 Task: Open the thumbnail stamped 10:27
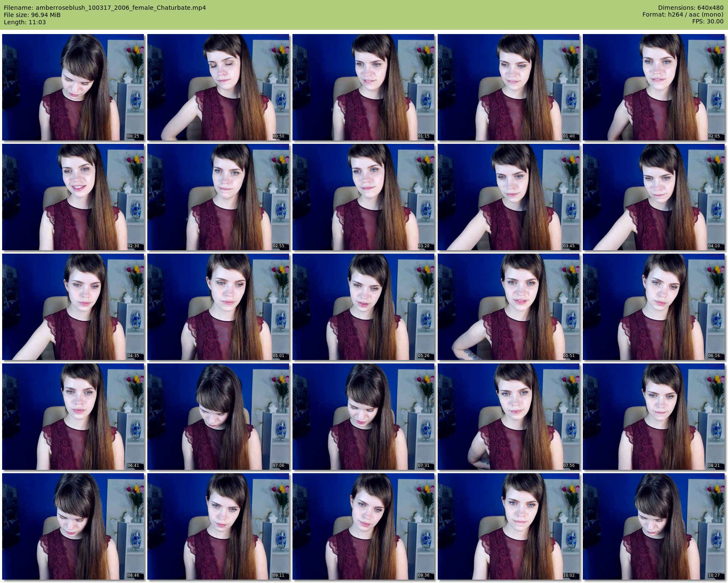654,526
